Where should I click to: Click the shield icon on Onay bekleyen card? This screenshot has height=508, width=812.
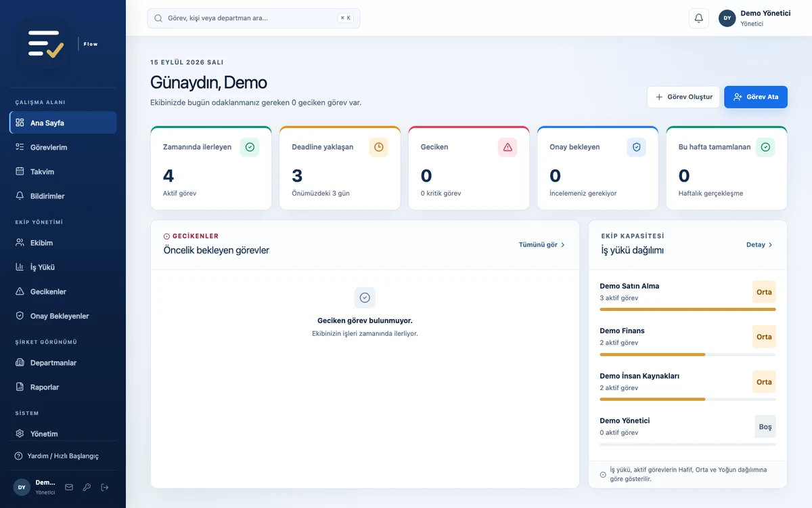636,147
